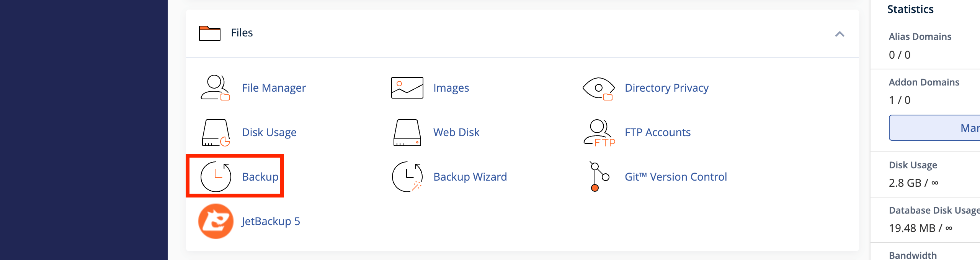Image resolution: width=980 pixels, height=260 pixels.
Task: Open JetBackup 5 via its orange icon
Action: click(216, 221)
